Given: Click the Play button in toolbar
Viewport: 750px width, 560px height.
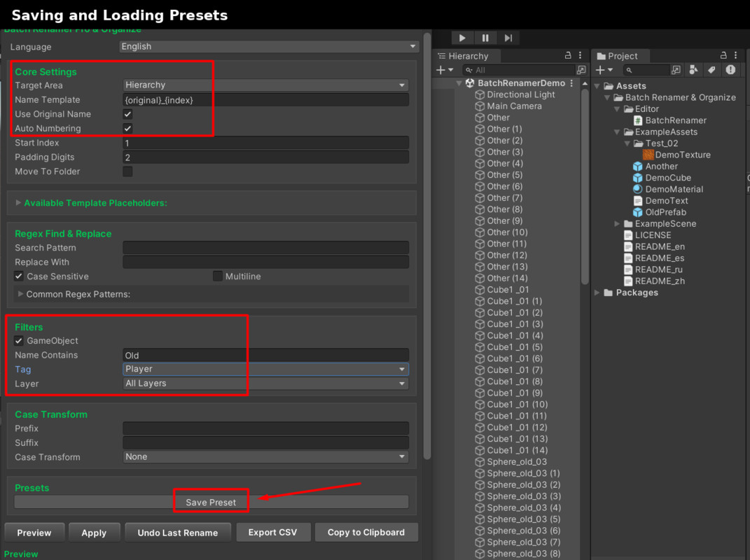Looking at the screenshot, I should [x=462, y=38].
